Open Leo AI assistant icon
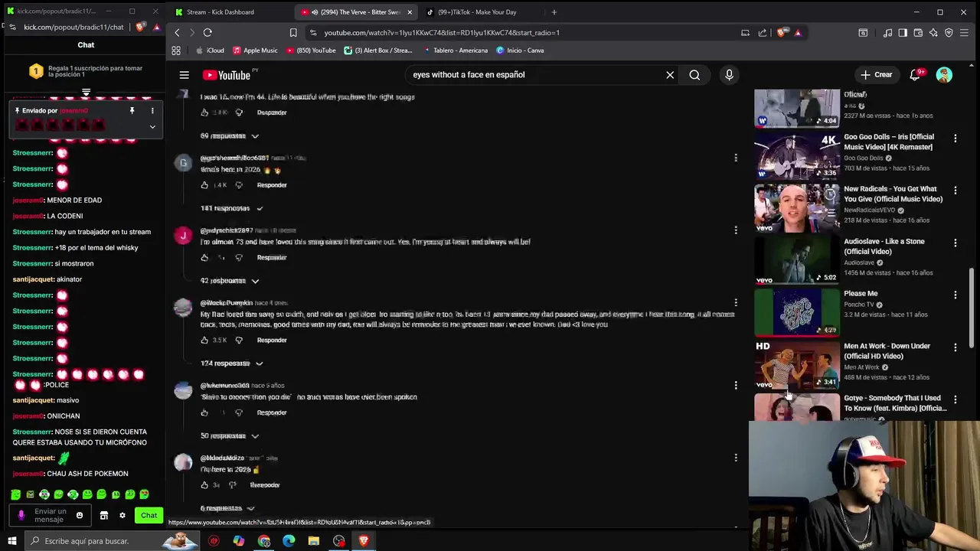 [933, 33]
